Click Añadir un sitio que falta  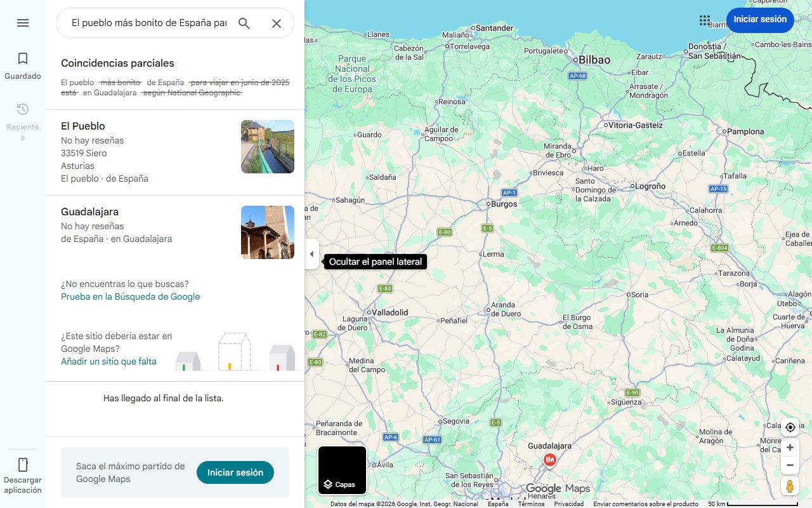(108, 361)
